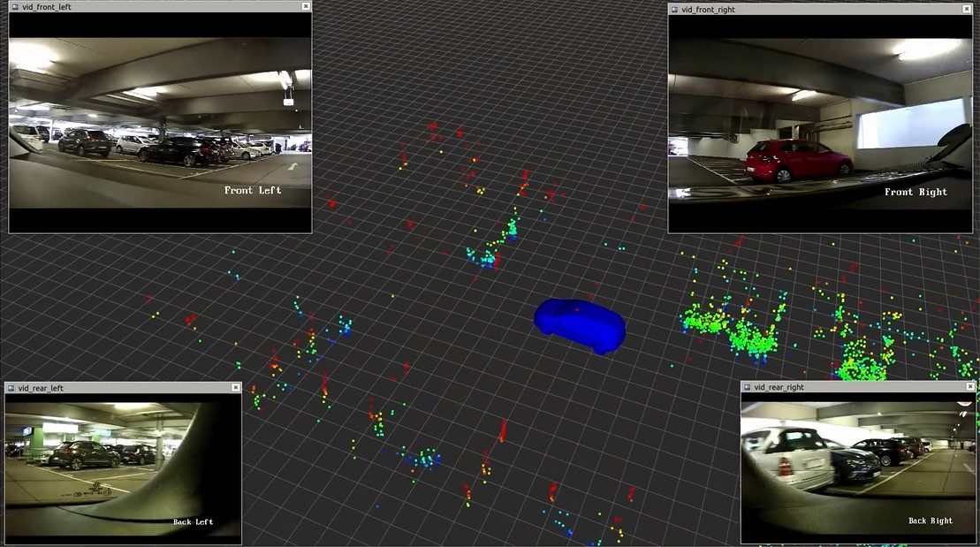
Task: Select the vid_front_right title text
Action: (708, 10)
